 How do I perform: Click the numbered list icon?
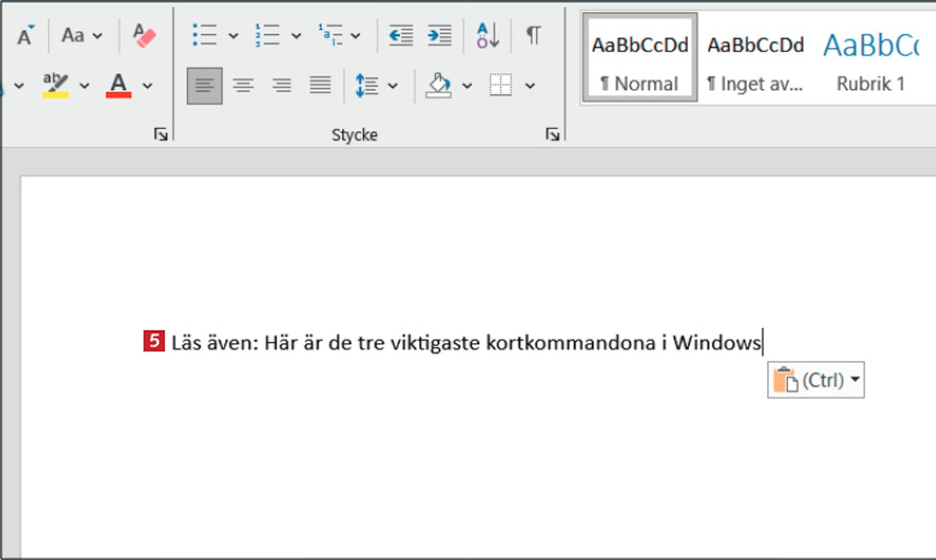point(267,36)
